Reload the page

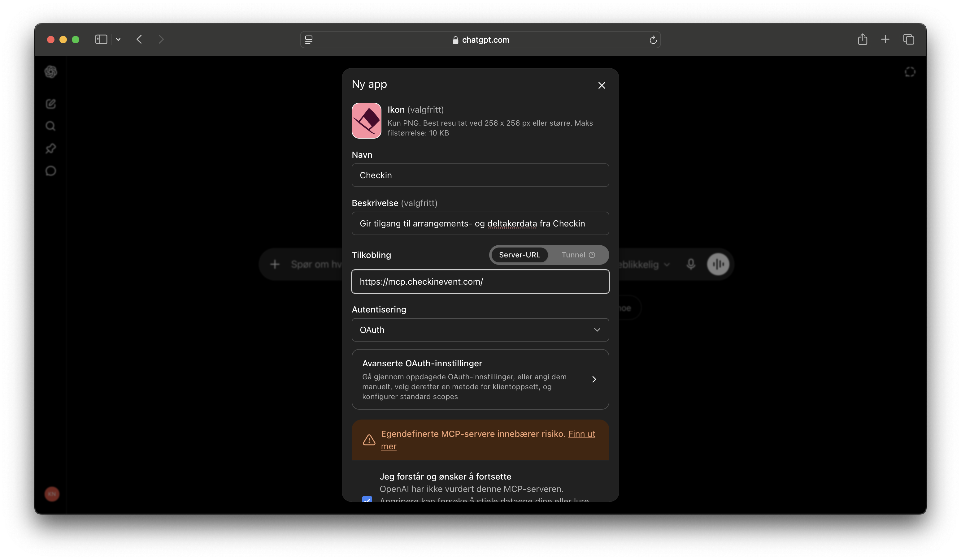(653, 40)
